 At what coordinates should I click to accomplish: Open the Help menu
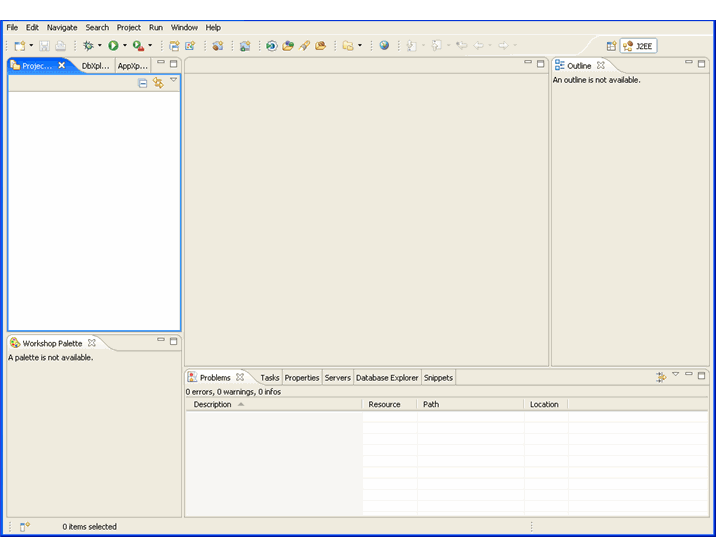pyautogui.click(x=213, y=27)
